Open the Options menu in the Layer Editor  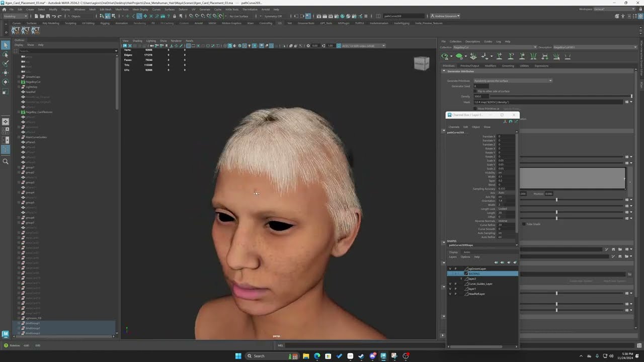pos(465,257)
